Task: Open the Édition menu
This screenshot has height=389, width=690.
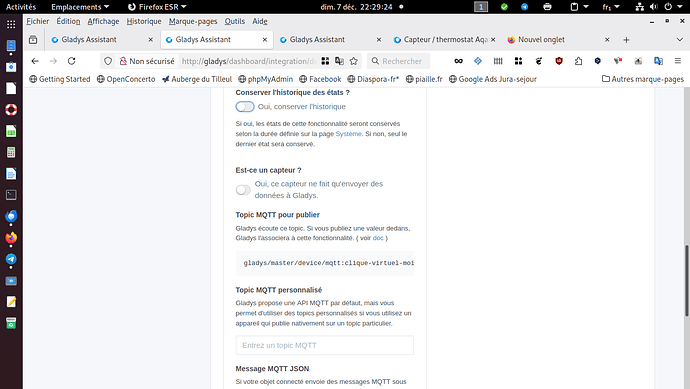Action: (68, 21)
